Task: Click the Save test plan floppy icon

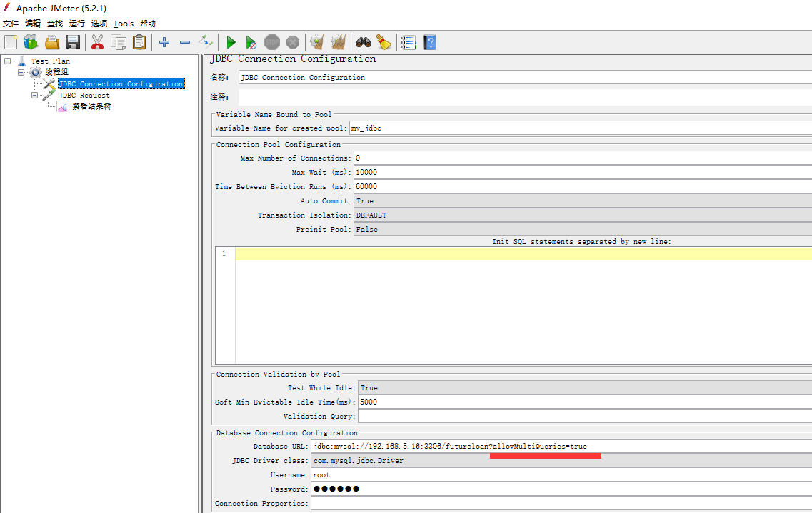Action: coord(73,43)
